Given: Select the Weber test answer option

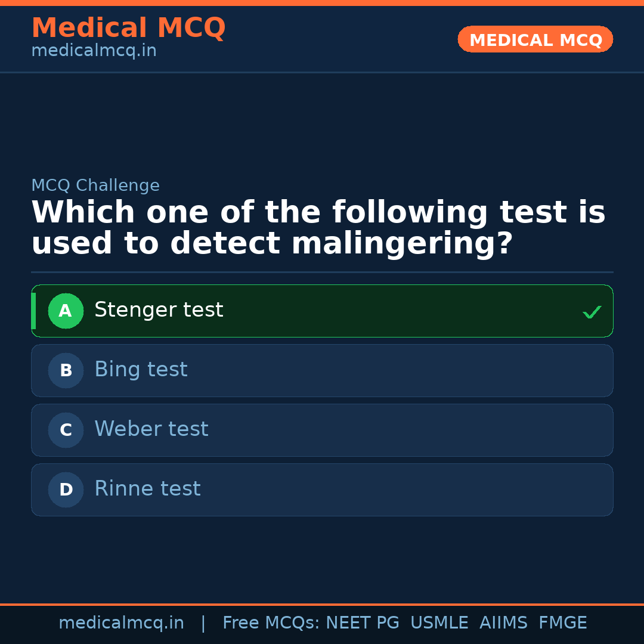Looking at the screenshot, I should (322, 430).
